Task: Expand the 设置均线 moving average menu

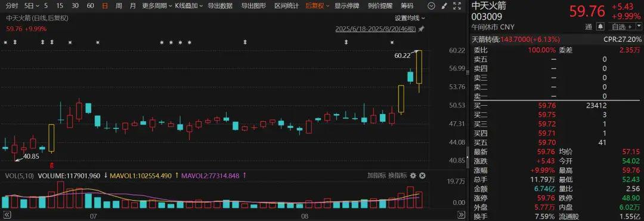Action: pos(410,18)
